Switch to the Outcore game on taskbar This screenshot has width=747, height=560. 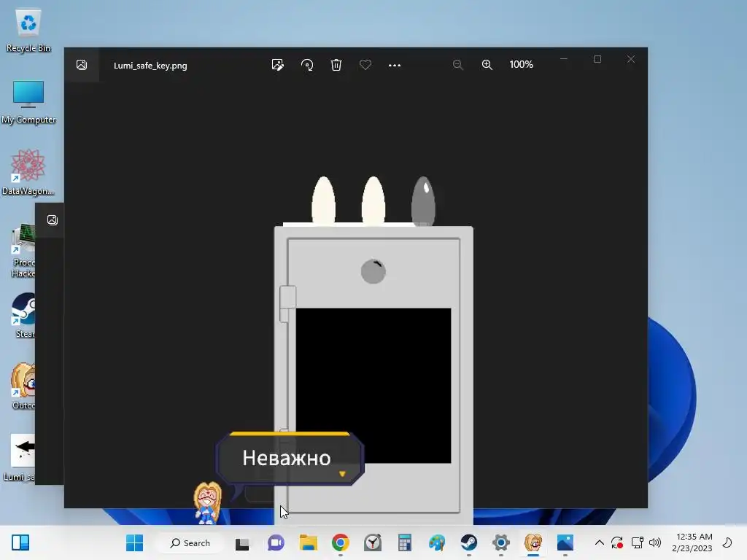pos(533,542)
